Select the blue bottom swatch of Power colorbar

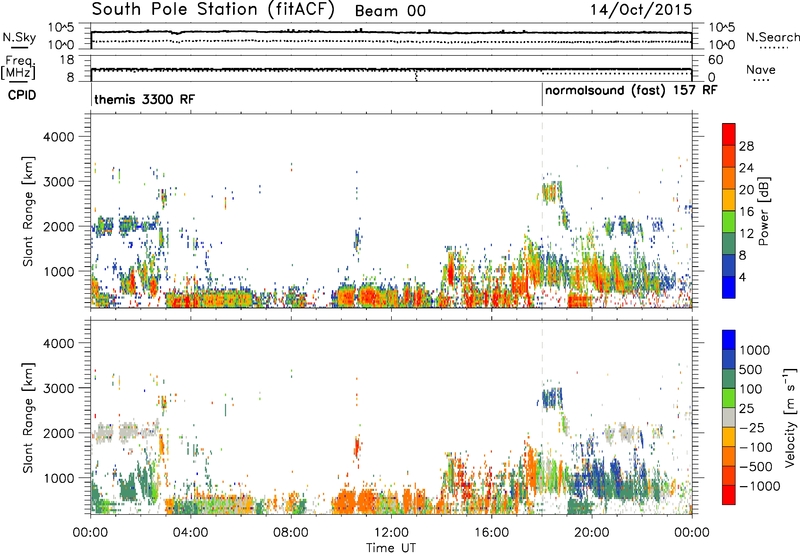[729, 287]
